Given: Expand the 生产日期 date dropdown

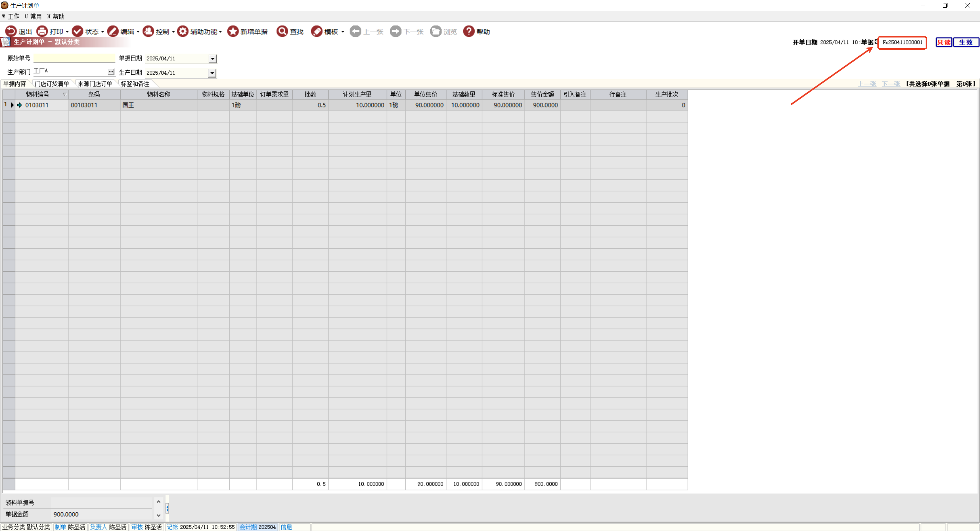Looking at the screenshot, I should [212, 73].
